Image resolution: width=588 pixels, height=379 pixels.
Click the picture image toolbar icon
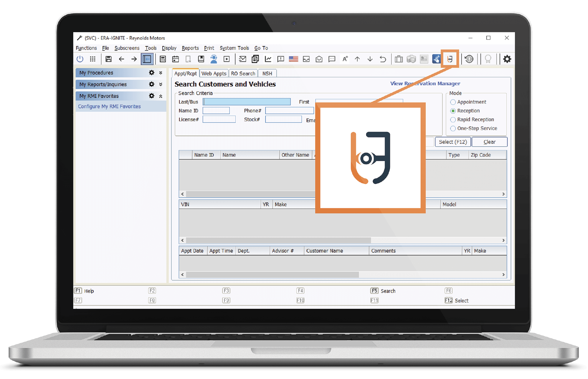[x=424, y=59]
